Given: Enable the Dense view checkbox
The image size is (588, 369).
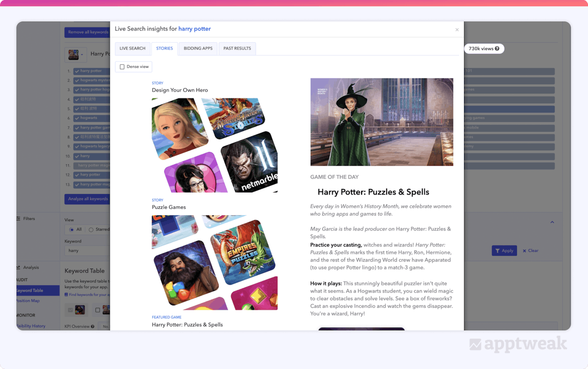Looking at the screenshot, I should 122,67.
